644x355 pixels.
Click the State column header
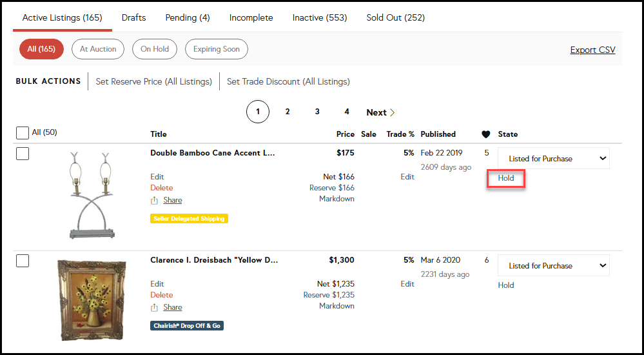click(x=507, y=134)
